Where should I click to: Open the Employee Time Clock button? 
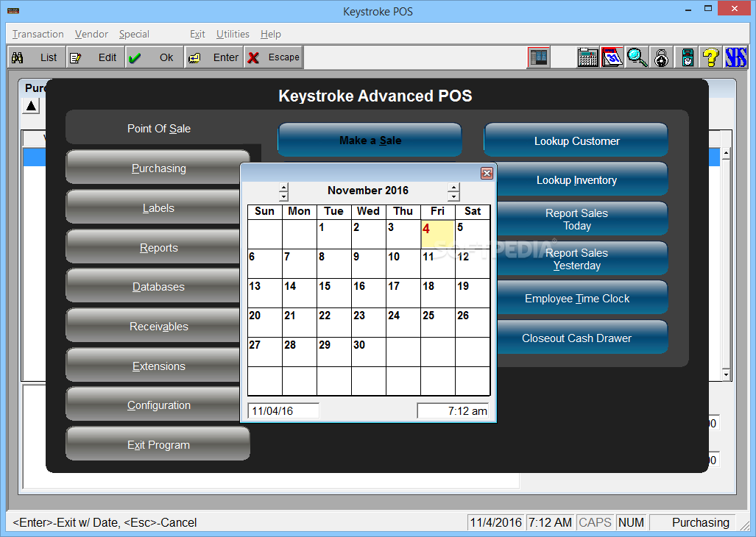pos(581,298)
